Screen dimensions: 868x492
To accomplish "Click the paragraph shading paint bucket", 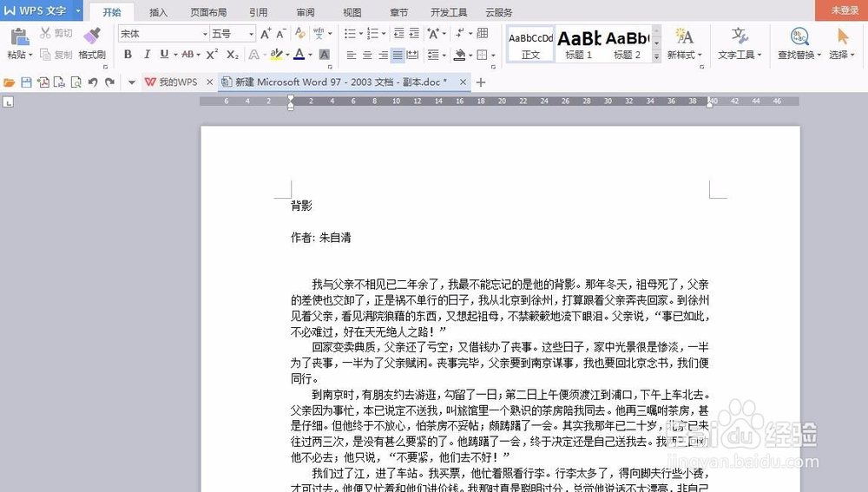I will coord(459,55).
